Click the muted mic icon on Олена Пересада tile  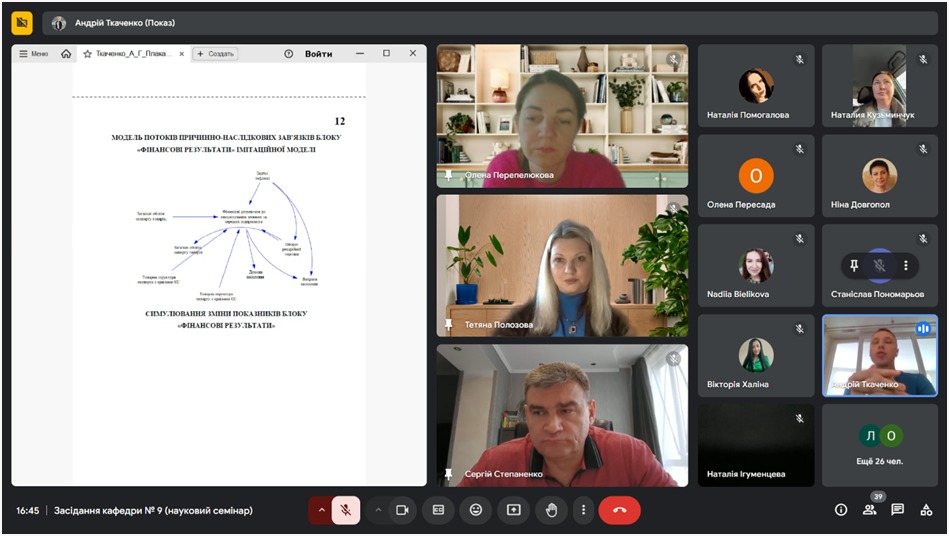click(x=800, y=149)
